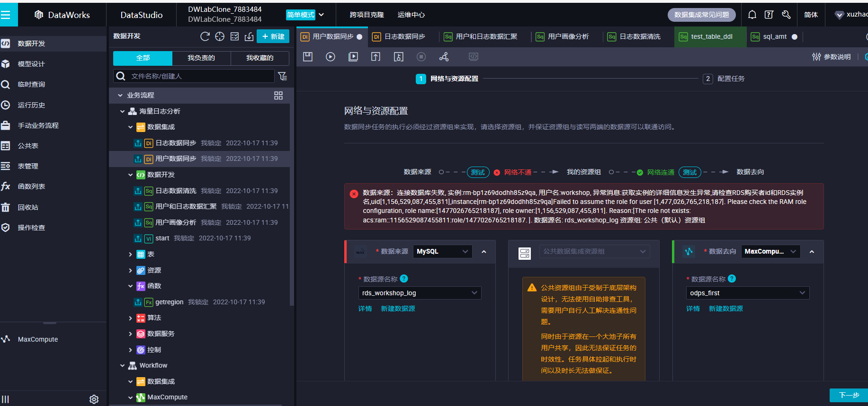Open 运维中心 in the top menu
Screen dimensions: 868x406
pos(411,15)
